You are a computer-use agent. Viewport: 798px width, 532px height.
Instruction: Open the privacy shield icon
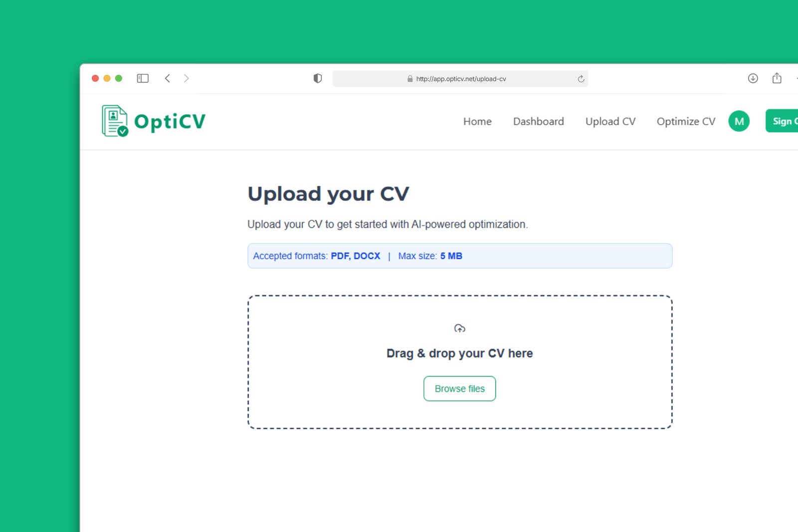click(x=318, y=78)
